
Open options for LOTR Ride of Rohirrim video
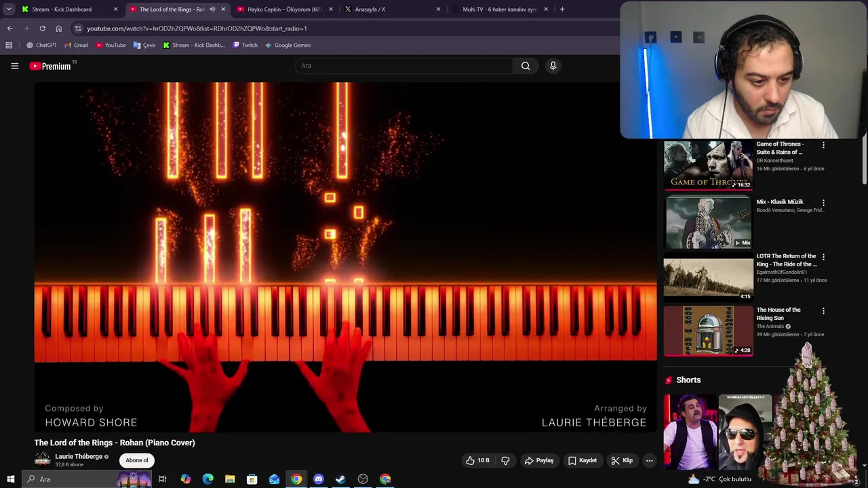(x=823, y=257)
